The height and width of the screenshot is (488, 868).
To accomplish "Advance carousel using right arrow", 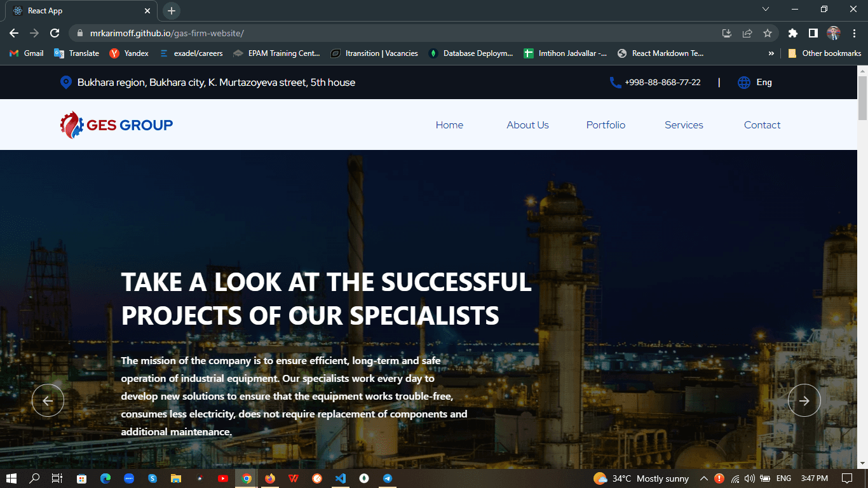I will click(x=804, y=400).
